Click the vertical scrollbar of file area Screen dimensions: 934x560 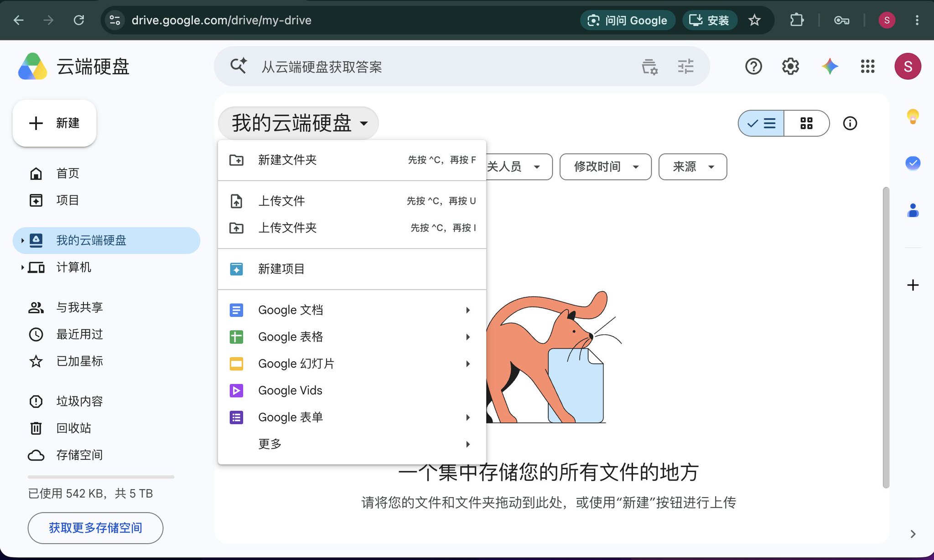(x=886, y=337)
